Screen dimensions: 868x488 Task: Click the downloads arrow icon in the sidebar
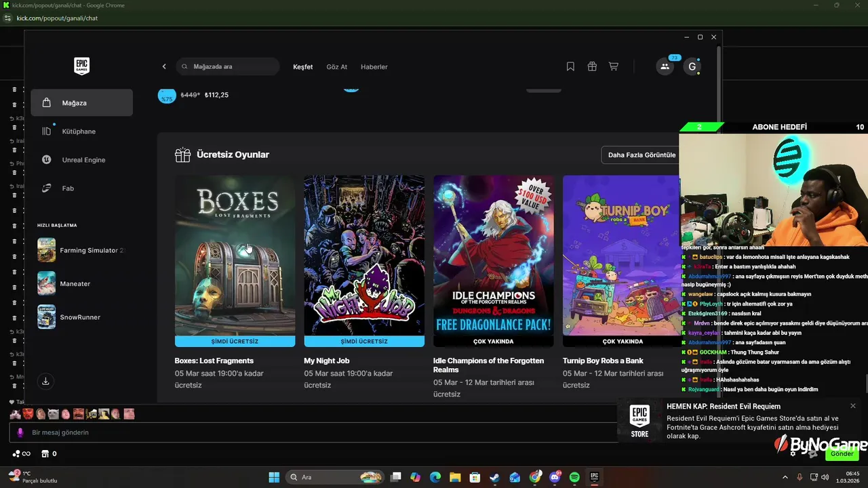(x=45, y=381)
